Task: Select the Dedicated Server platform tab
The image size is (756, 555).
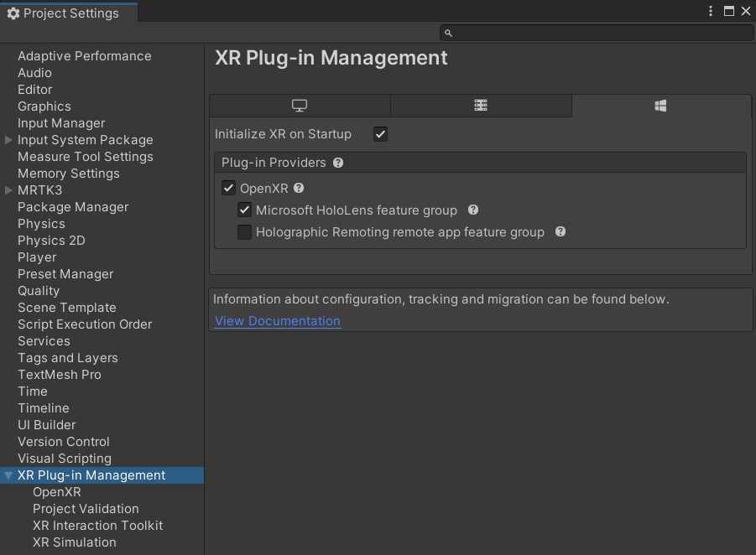Action: 481,106
